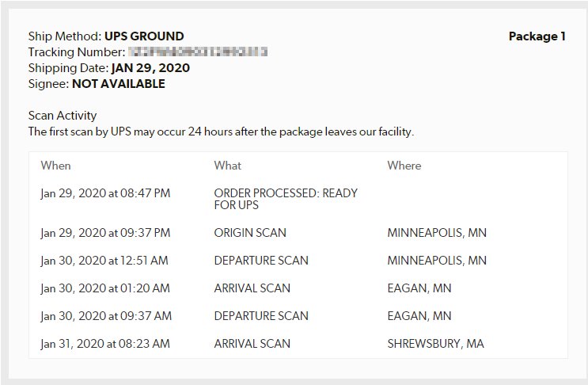Select the ORDER PROCESSED: READY FOR UPS entry

pyautogui.click(x=286, y=199)
